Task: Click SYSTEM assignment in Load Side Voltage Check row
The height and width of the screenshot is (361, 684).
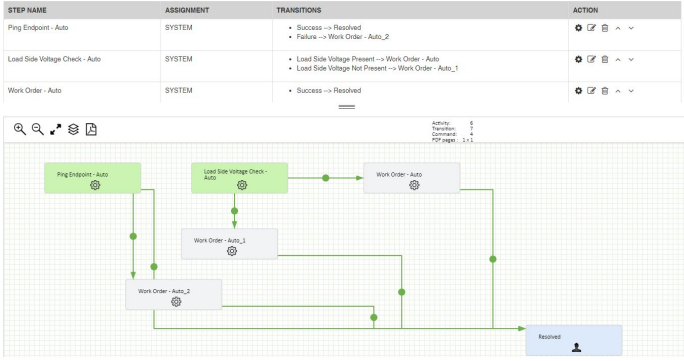Action: (178, 59)
